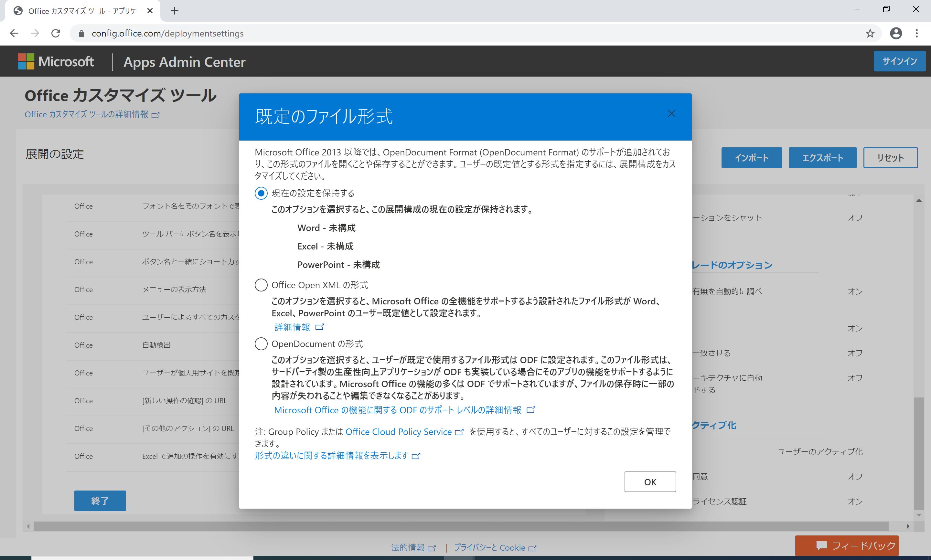The image size is (931, 560).
Task: Click the エクスポート button
Action: [x=822, y=158]
